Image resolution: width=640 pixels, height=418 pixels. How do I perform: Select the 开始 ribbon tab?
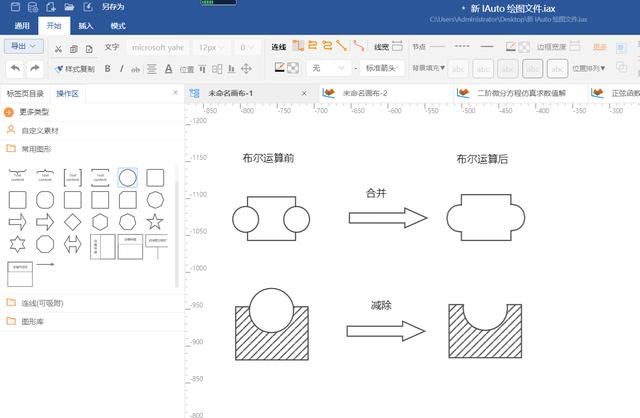54,26
